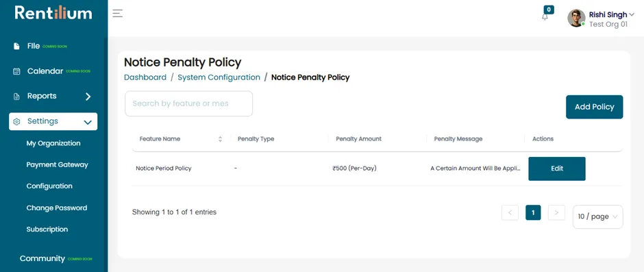
Task: Click the Notice Penalty Policy breadcrumb text
Action: 310,77
